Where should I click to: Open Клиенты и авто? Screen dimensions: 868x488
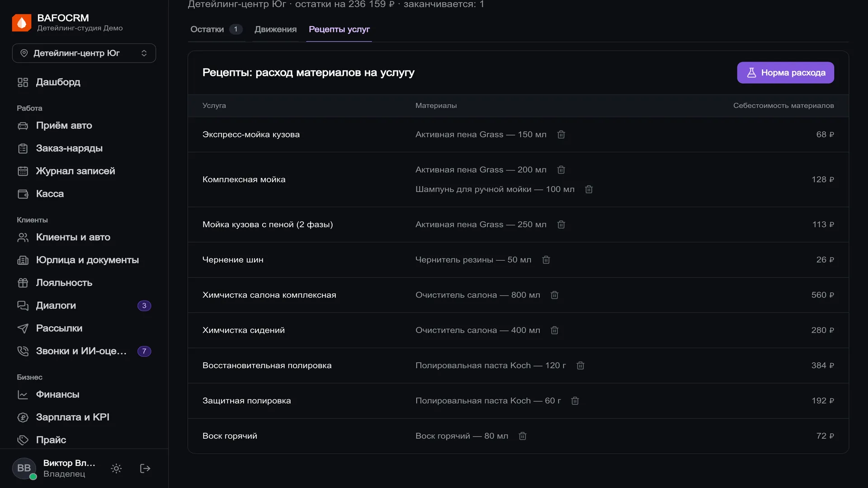point(84,237)
